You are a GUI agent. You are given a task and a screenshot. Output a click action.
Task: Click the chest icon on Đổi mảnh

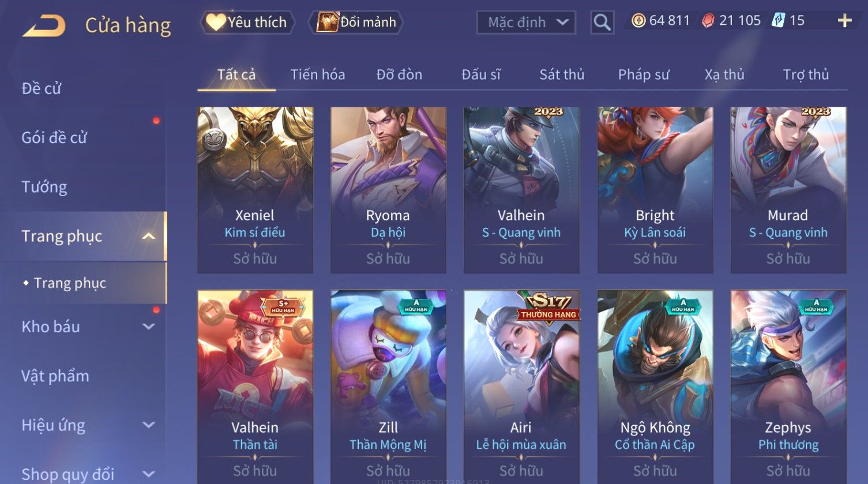[x=327, y=22]
